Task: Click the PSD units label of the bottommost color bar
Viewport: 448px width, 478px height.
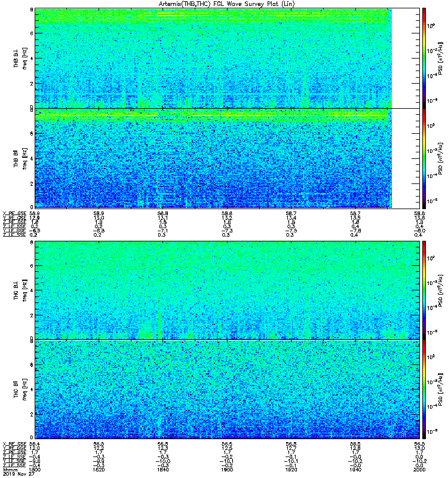Action: tap(440, 390)
